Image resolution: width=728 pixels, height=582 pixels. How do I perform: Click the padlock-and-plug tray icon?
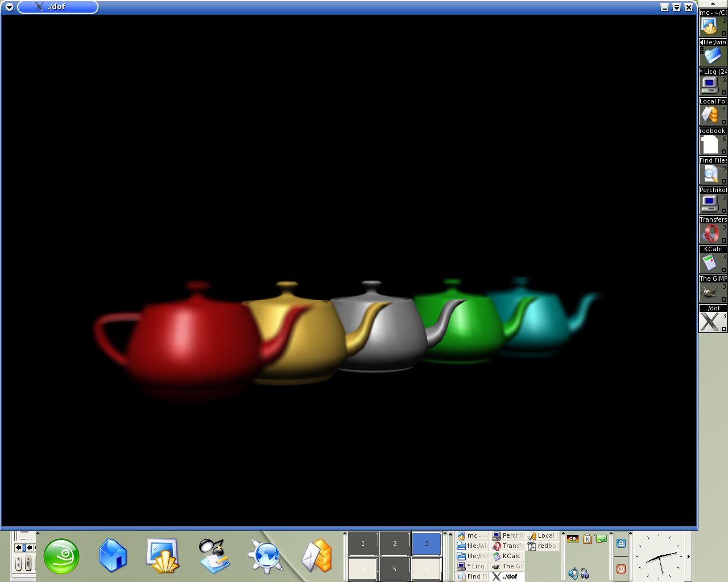click(585, 574)
